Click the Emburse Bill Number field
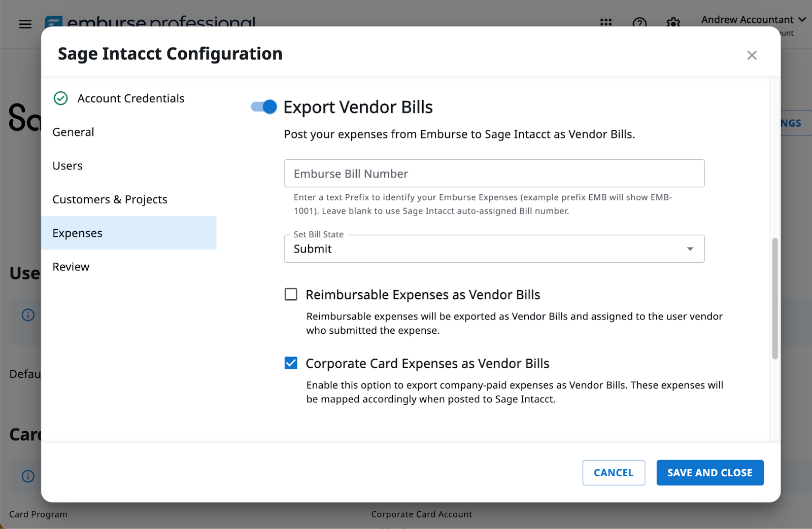The width and height of the screenshot is (812, 529). click(x=494, y=173)
